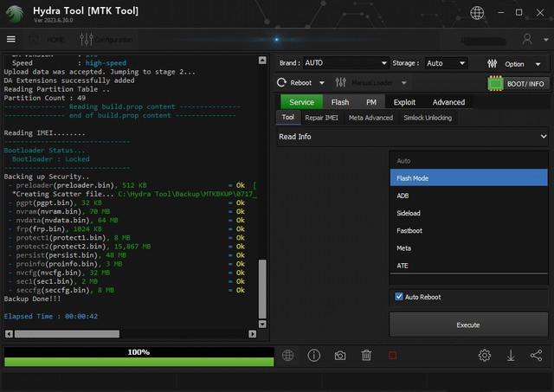Click the BOOT/INFO chip icon
This screenshot has width=554, height=392.
click(x=495, y=83)
